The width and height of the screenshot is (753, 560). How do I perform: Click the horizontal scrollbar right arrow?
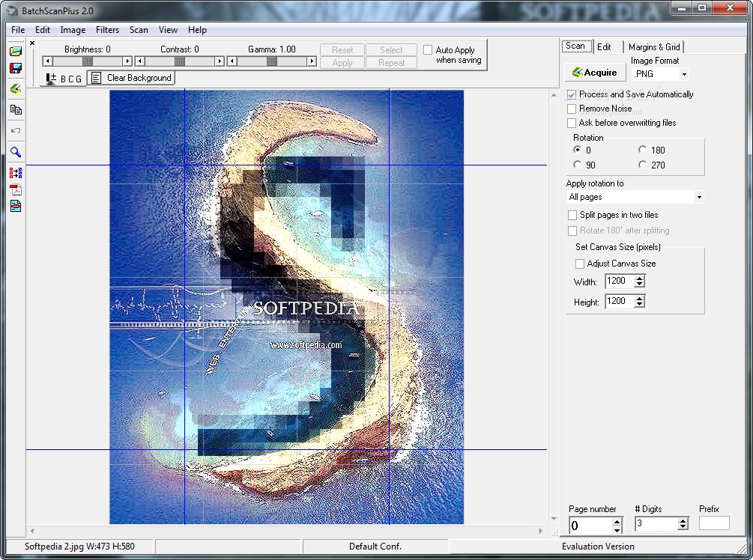pos(541,532)
